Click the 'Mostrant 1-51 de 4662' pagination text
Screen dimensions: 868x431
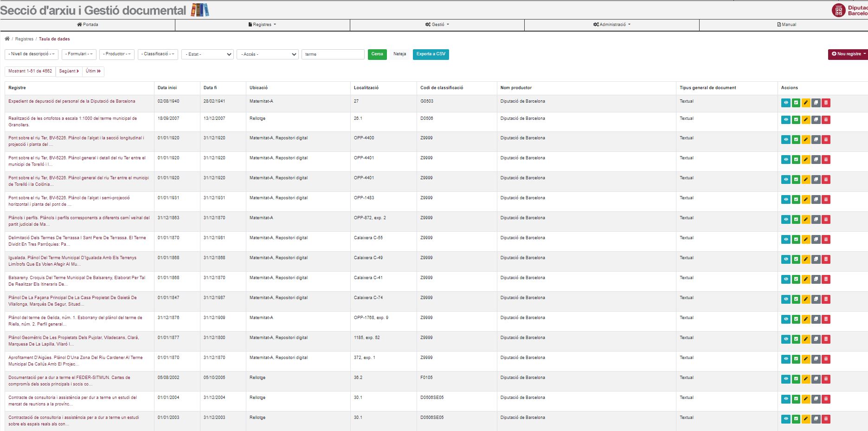30,72
